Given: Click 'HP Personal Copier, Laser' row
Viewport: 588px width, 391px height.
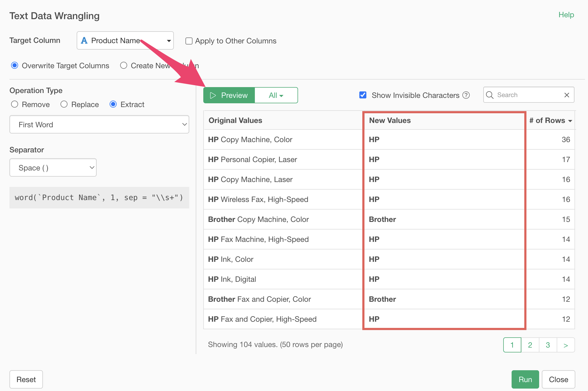Looking at the screenshot, I should (389, 159).
